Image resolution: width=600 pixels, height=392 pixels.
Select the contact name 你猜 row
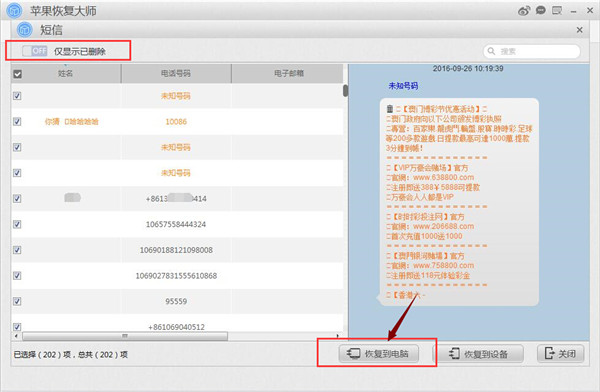tap(72, 122)
